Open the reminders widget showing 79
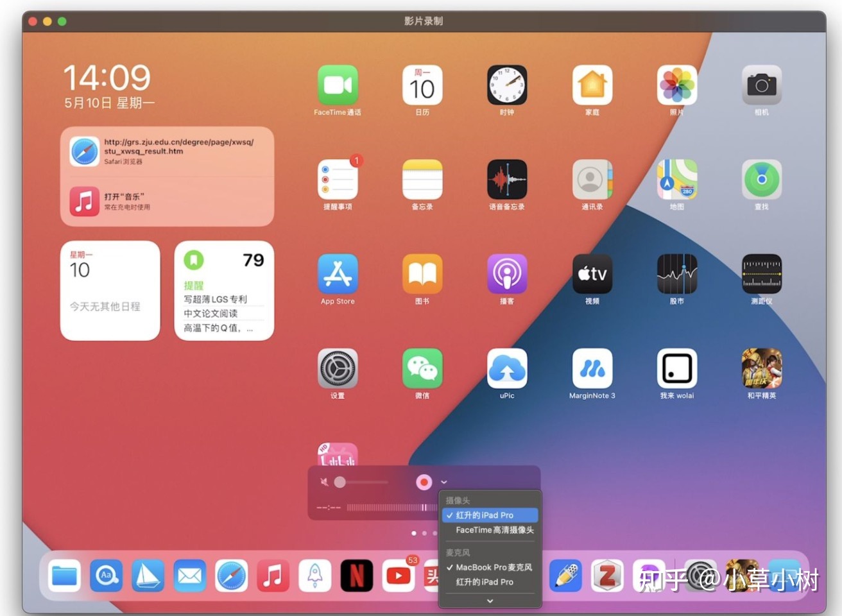The image size is (842, 616). click(224, 291)
